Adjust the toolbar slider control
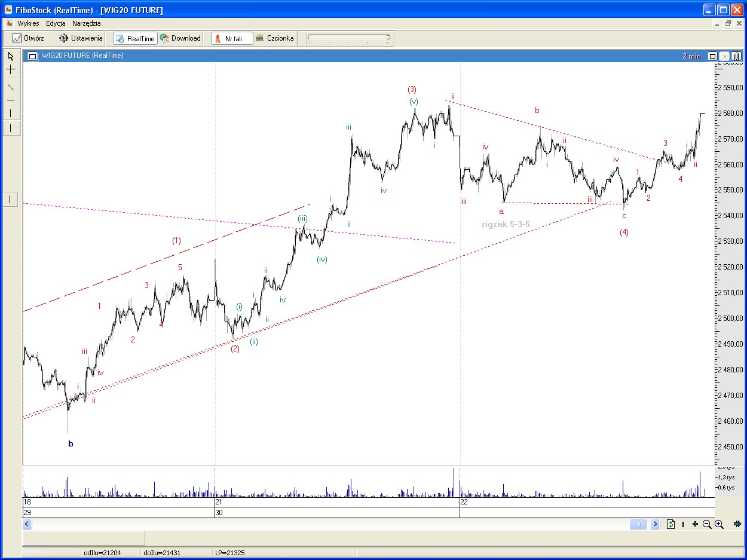This screenshot has height=560, width=747. tap(349, 38)
